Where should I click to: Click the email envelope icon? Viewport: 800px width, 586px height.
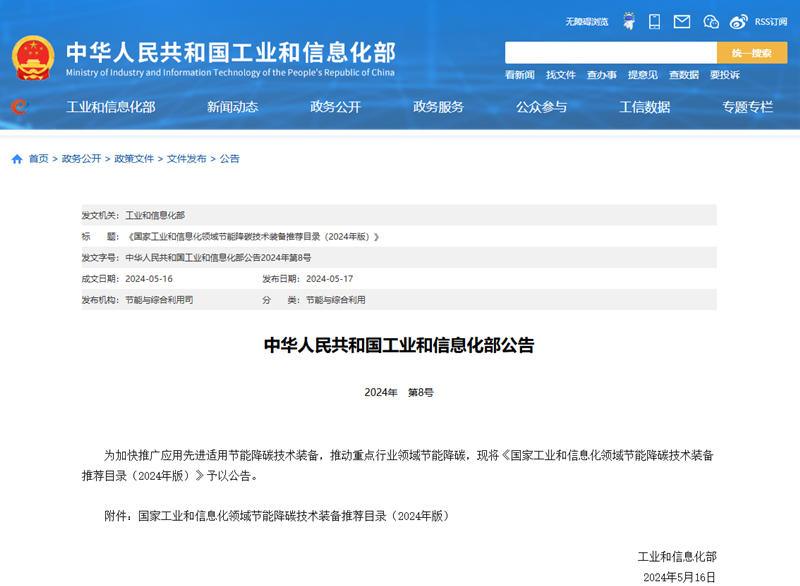[682, 21]
